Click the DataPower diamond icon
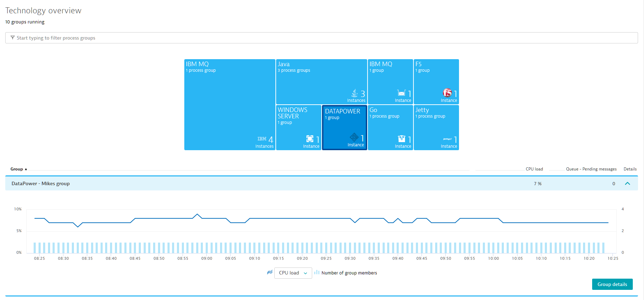The height and width of the screenshot is (300, 644). (354, 137)
